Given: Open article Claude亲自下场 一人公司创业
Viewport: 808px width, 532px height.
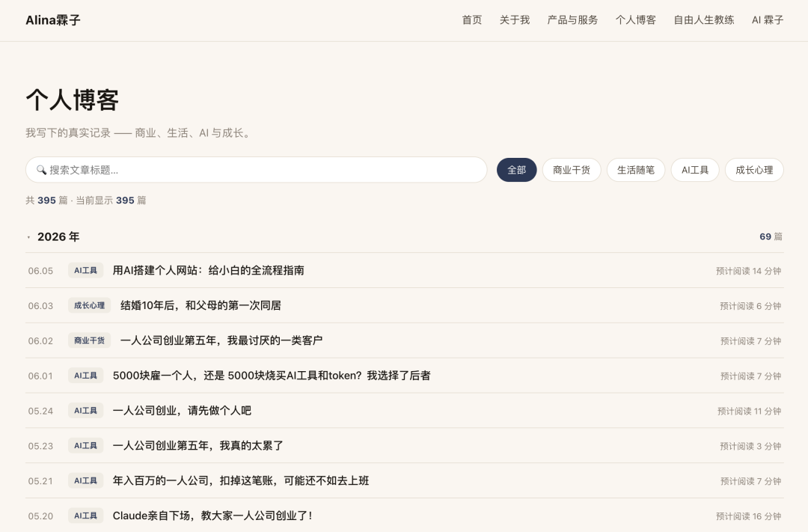Looking at the screenshot, I should click(x=212, y=516).
